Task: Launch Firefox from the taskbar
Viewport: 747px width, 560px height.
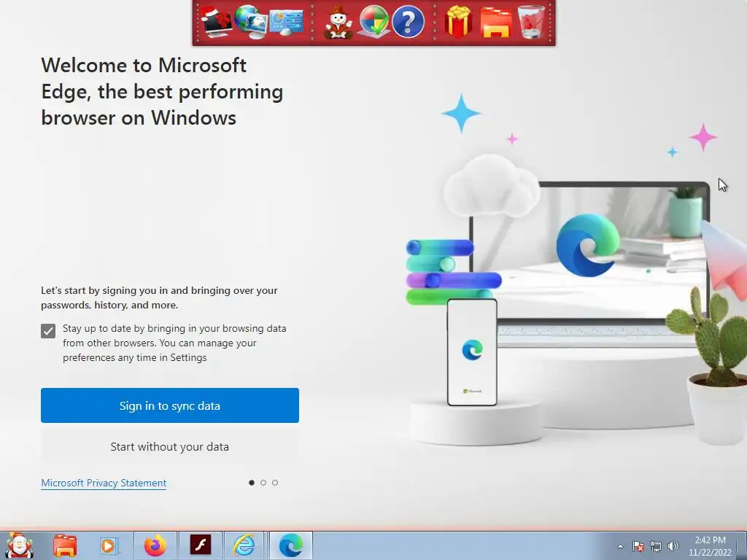Action: click(155, 545)
